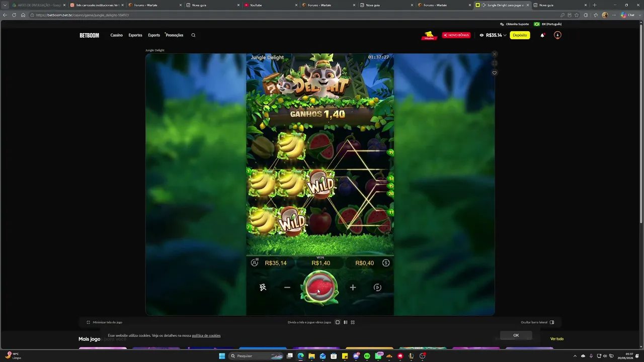The width and height of the screenshot is (644, 362).
Task: Open the weather widget showing 18°C
Action: point(13,356)
